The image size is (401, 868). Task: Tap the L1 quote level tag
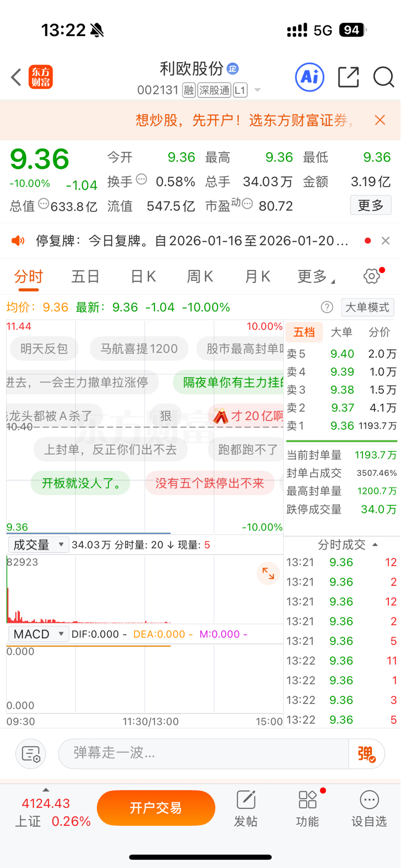click(x=240, y=90)
